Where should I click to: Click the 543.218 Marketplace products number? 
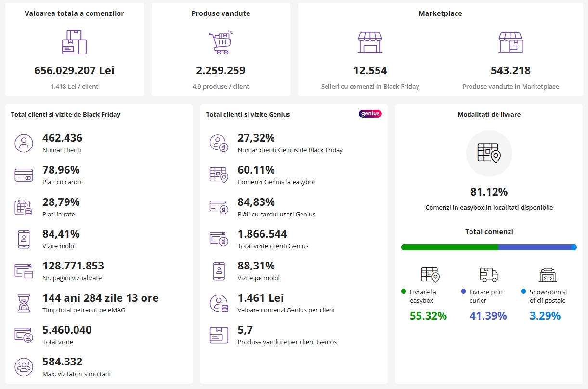[510, 70]
